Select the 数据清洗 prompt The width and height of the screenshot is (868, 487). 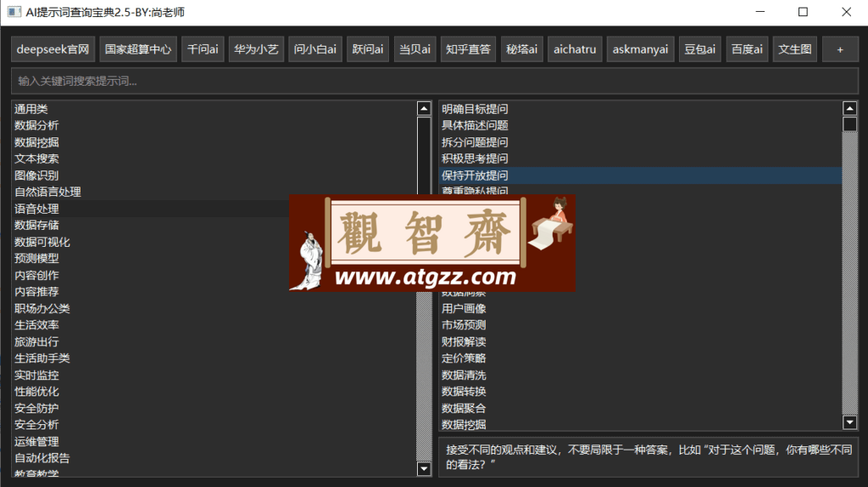pos(641,375)
